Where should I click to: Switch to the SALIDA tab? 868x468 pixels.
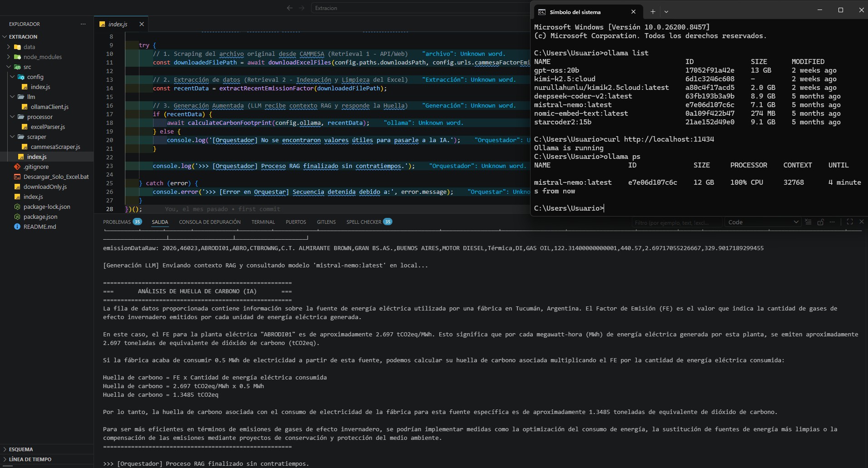click(x=160, y=222)
